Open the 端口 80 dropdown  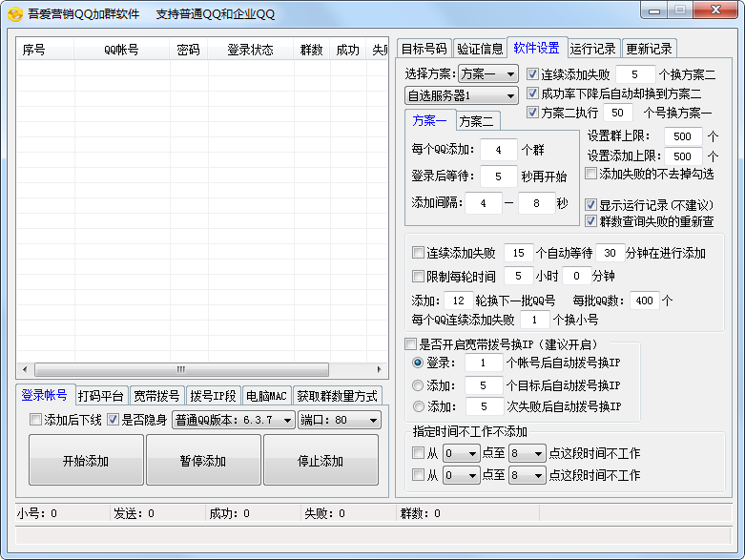(339, 420)
